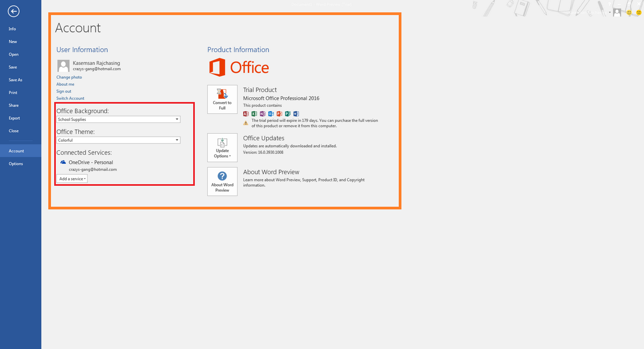Click the Convert to Full button
Viewport: 644px width, 349px height.
[222, 99]
